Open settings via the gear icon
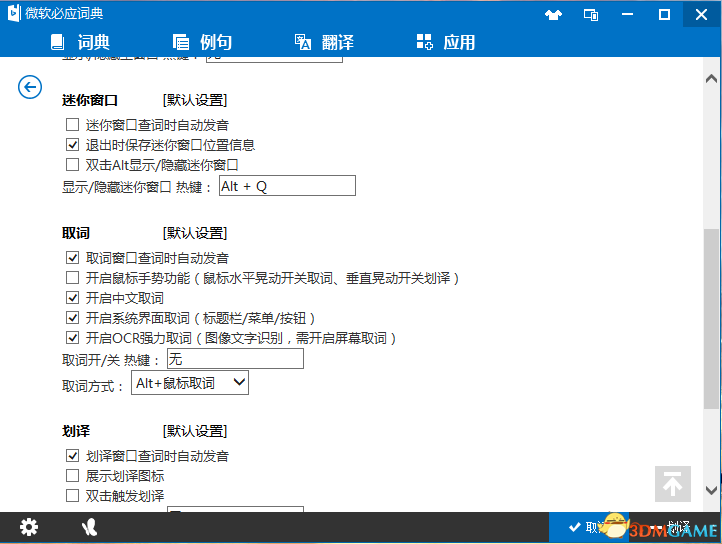 point(29,527)
